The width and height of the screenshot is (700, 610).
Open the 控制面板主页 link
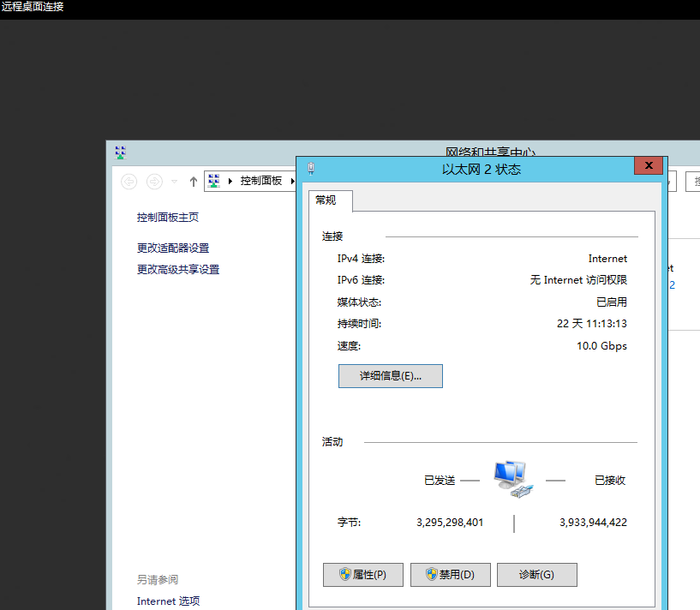tap(168, 218)
